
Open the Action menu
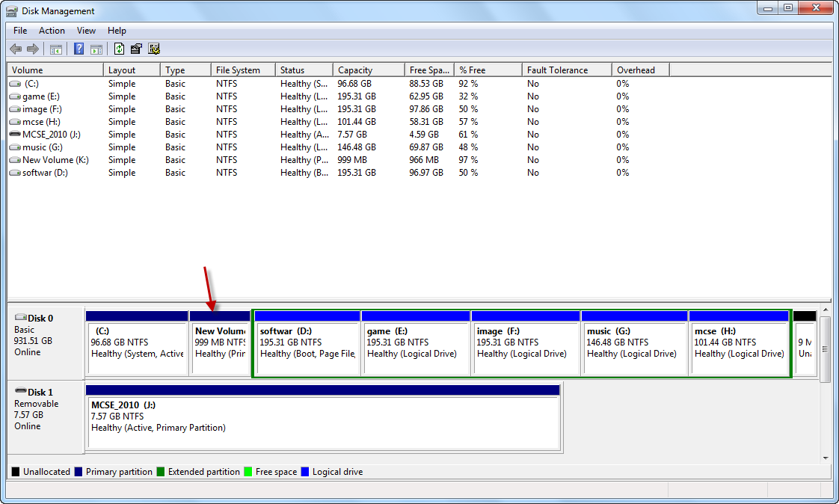coord(52,31)
